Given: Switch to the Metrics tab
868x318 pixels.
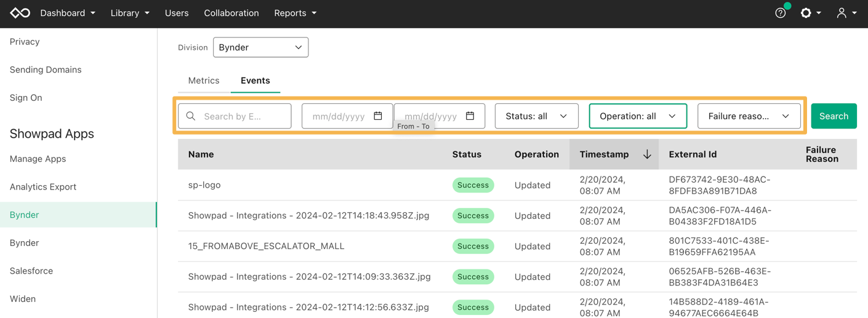Looking at the screenshot, I should [x=204, y=81].
